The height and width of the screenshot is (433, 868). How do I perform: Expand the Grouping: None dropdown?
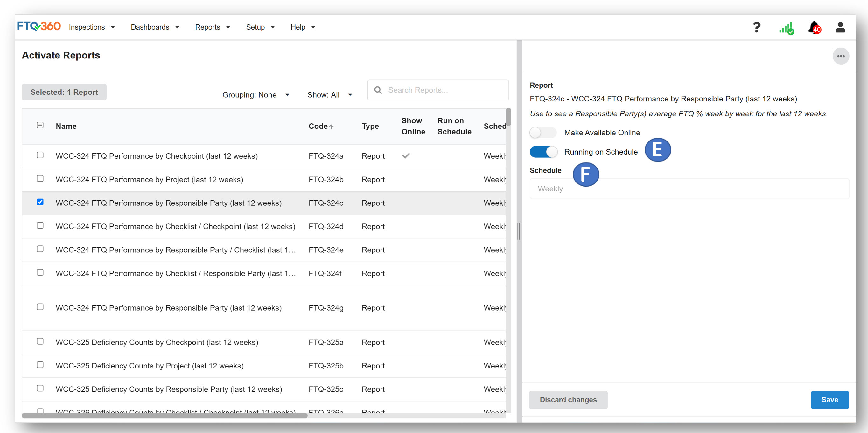point(256,95)
